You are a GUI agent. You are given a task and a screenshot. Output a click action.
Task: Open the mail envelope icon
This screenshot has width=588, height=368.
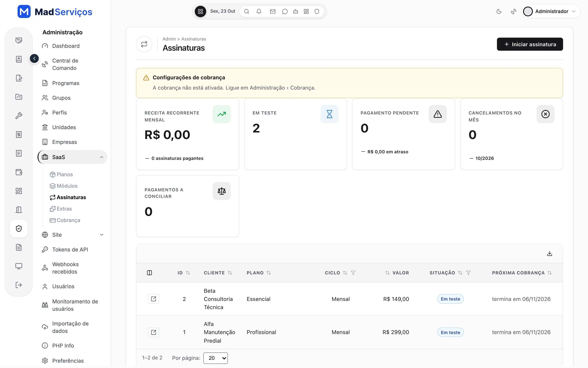273,11
